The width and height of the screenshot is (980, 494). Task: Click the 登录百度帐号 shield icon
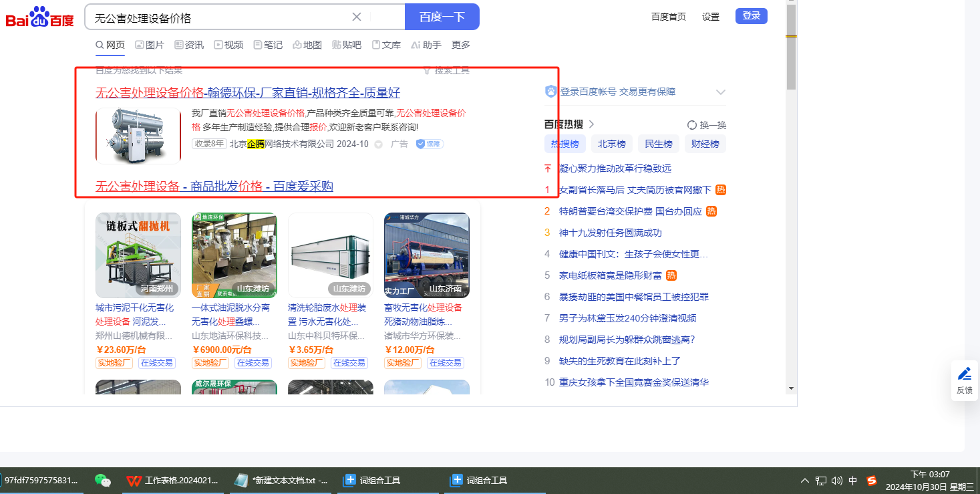tap(551, 92)
